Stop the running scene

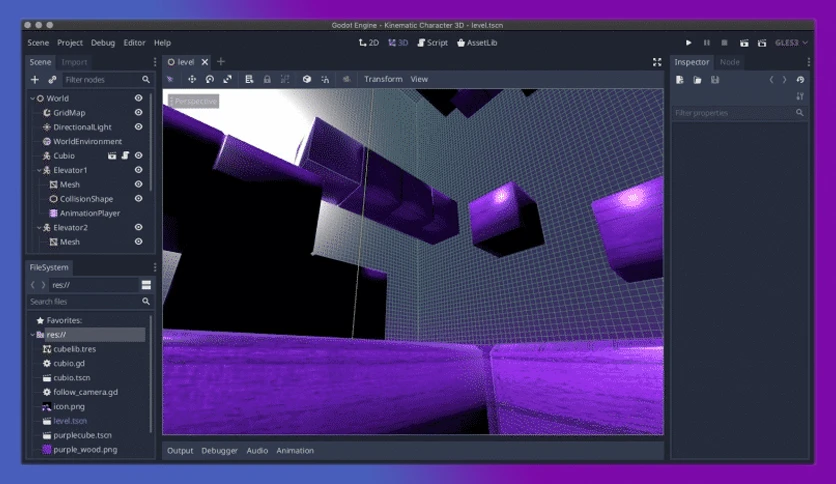coord(724,43)
